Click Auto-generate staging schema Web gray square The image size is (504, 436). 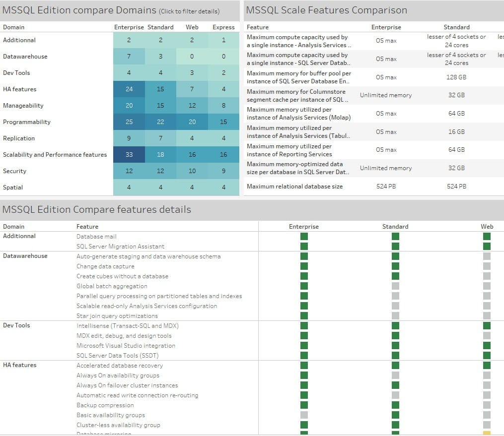[487, 256]
